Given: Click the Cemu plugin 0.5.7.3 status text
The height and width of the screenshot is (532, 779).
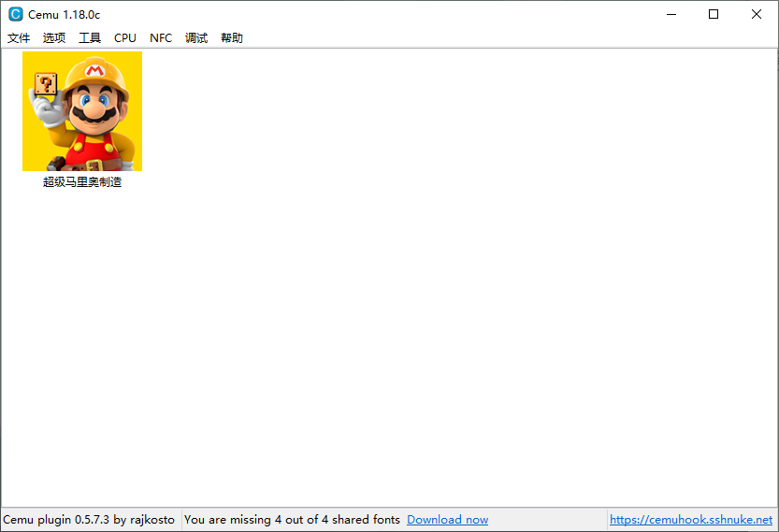Looking at the screenshot, I should [x=89, y=520].
